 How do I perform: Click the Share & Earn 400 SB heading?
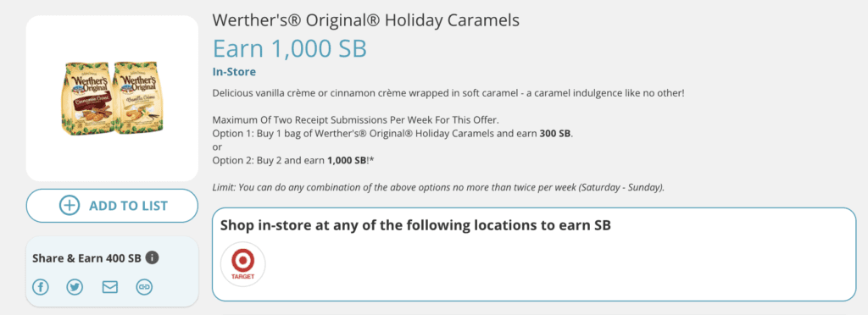pyautogui.click(x=87, y=258)
